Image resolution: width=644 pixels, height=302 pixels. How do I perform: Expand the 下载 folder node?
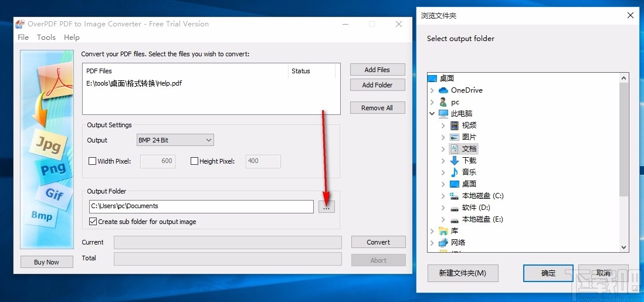pyautogui.click(x=443, y=161)
